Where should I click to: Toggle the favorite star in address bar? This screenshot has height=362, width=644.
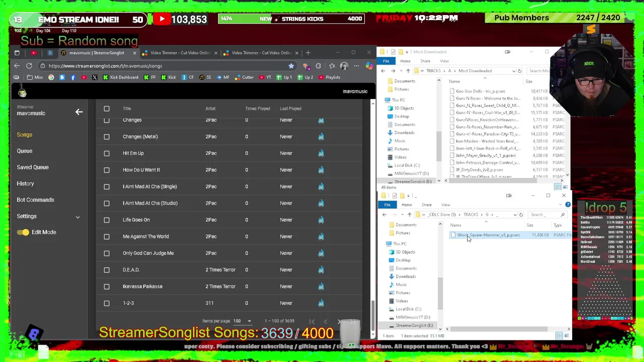pos(291,66)
